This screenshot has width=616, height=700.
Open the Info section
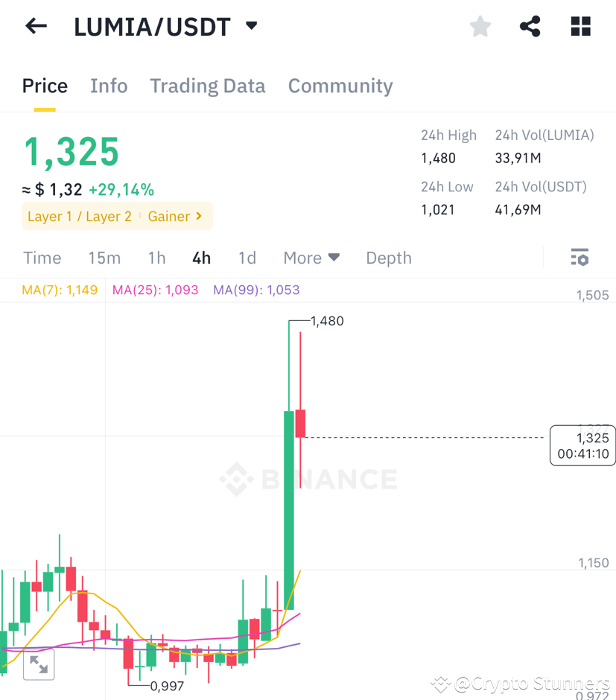tap(109, 86)
